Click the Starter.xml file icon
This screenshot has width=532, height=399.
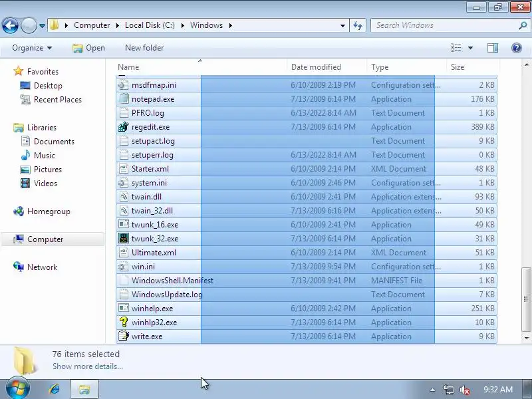[x=123, y=169]
